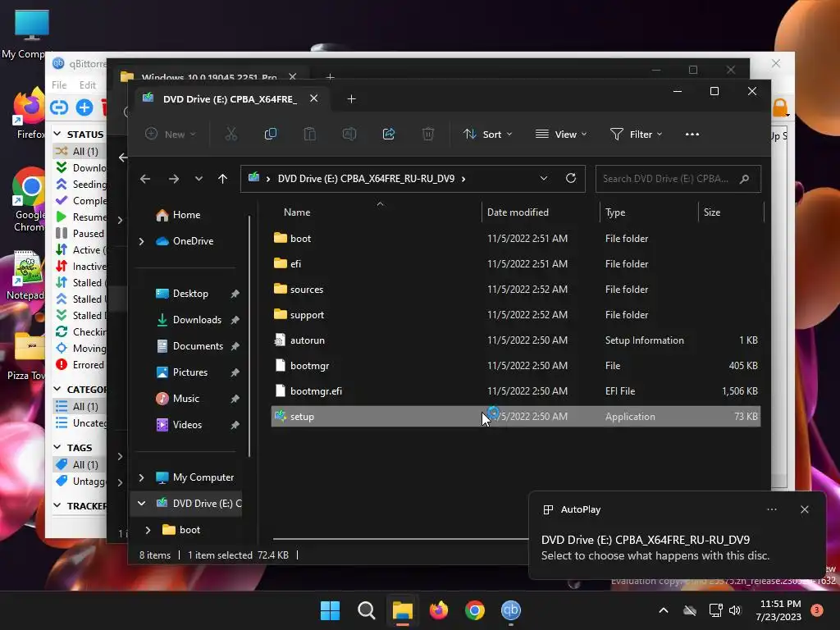Sort by the Date modified column header
Image resolution: width=840 pixels, height=630 pixels.
tap(518, 212)
